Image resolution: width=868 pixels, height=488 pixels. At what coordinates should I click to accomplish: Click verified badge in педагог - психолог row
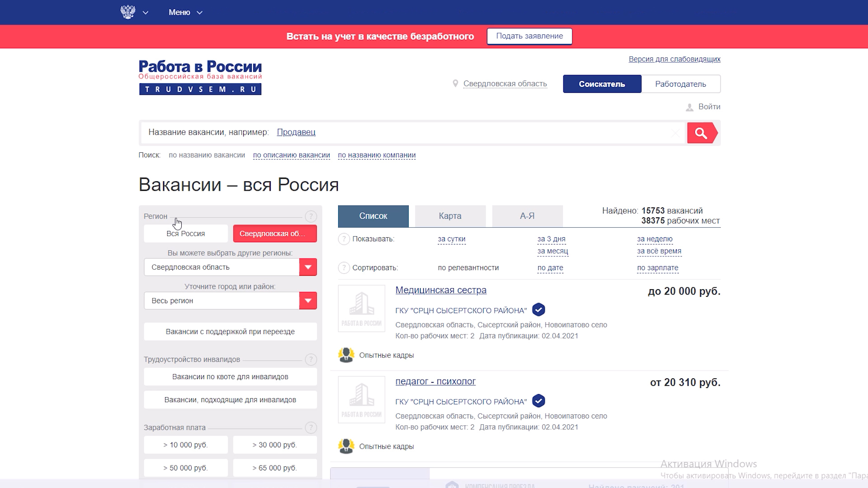pos(538,401)
